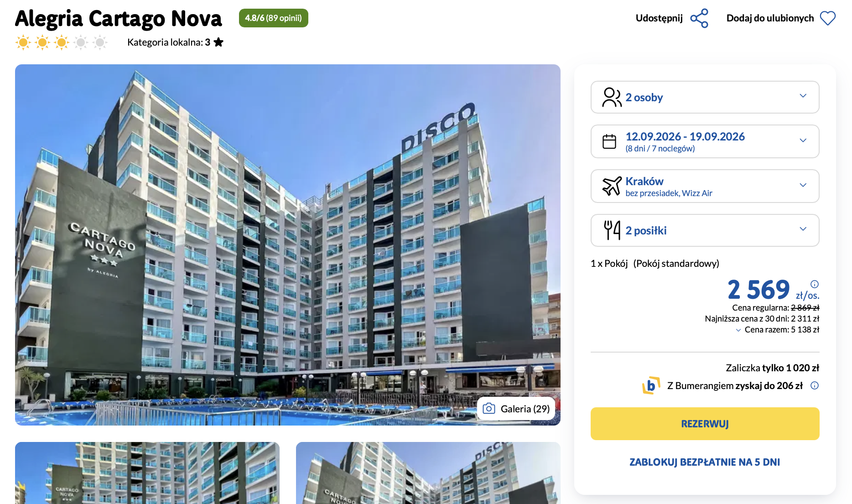Open the 4.8/6 reviews rating badge

pyautogui.click(x=274, y=18)
